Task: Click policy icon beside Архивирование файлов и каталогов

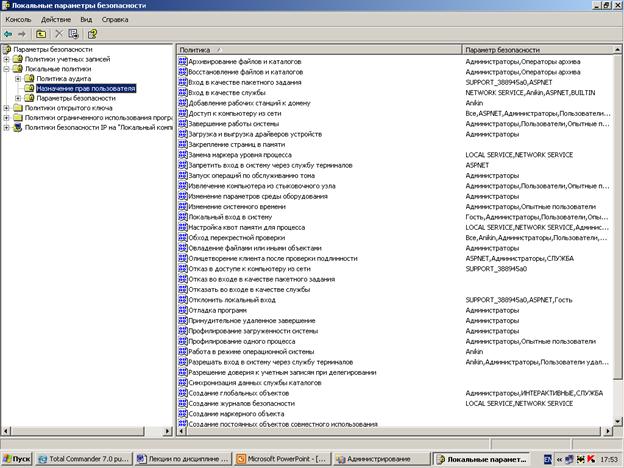Action: [183, 61]
